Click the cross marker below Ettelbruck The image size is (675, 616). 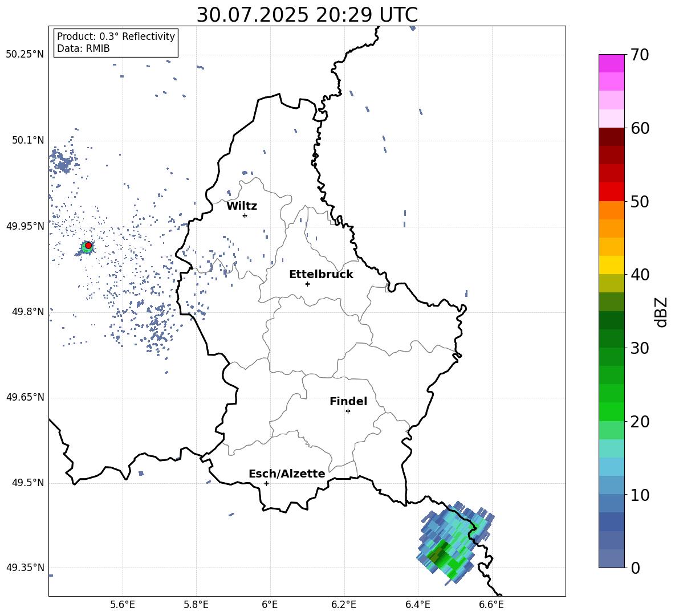(x=307, y=284)
